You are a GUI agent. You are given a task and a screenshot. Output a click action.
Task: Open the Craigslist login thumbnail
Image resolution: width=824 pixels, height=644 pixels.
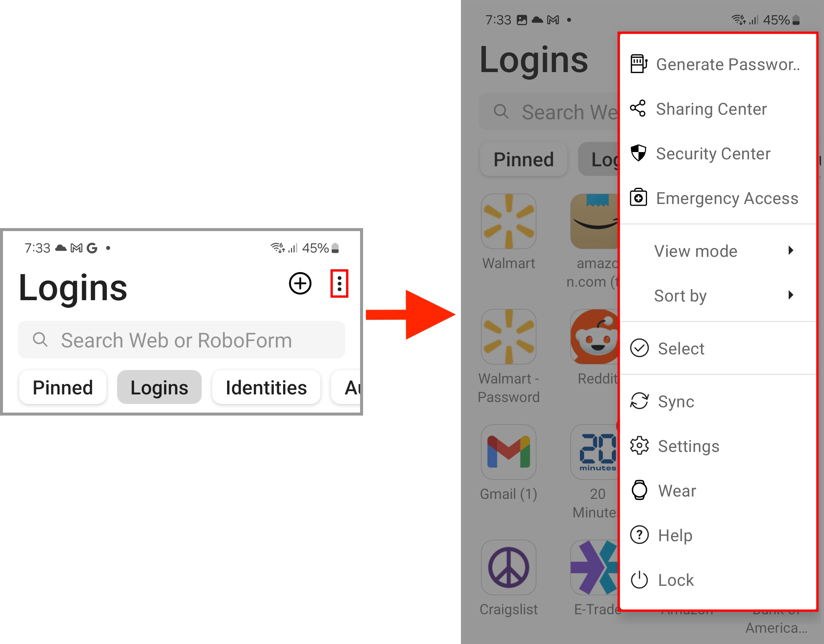[509, 567]
